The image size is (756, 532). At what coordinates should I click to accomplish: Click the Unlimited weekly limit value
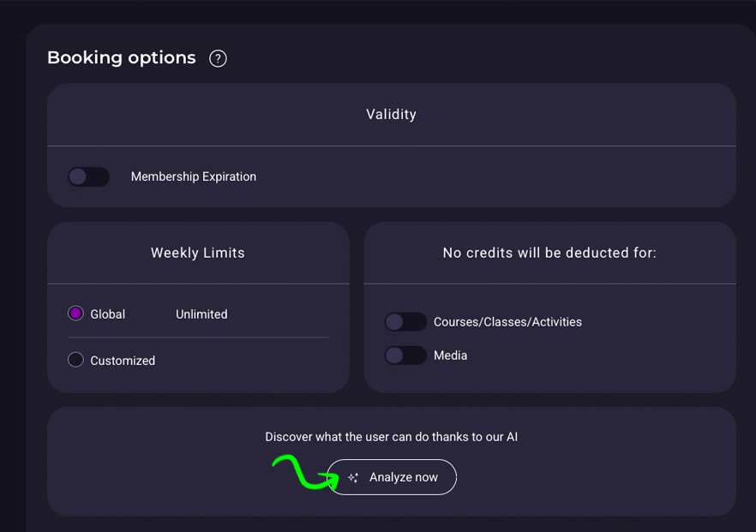201,314
